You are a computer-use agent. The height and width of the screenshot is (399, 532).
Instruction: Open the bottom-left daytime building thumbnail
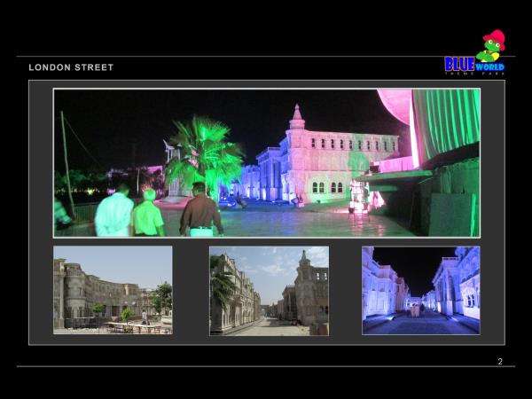[x=113, y=290]
